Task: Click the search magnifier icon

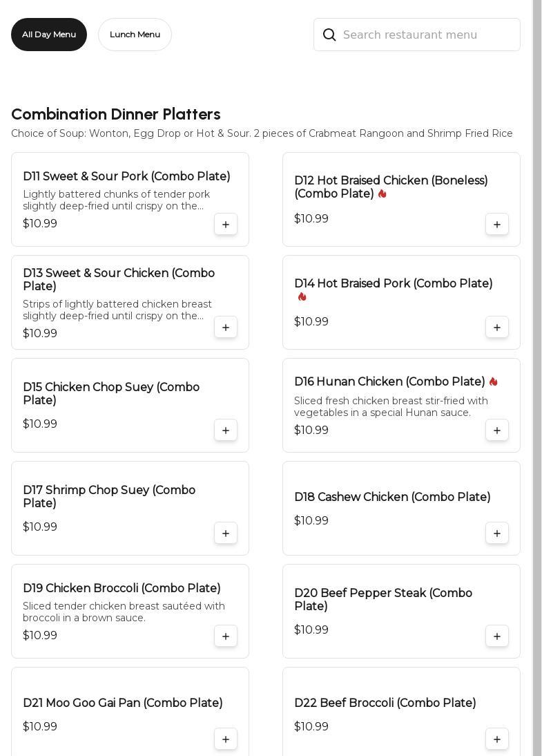Action: tap(329, 35)
